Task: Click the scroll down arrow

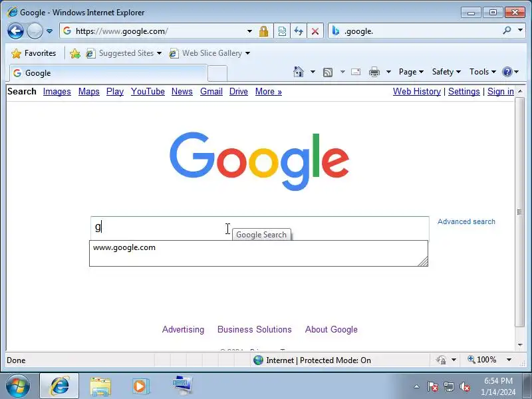Action: pos(520,345)
